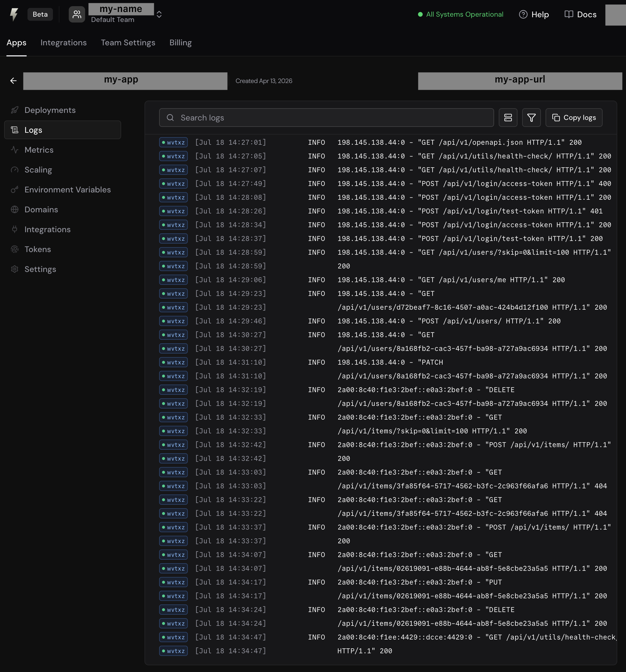Click the wvtxz badge at 14:28:26
Screen dimensions: 626x672
pyautogui.click(x=173, y=211)
